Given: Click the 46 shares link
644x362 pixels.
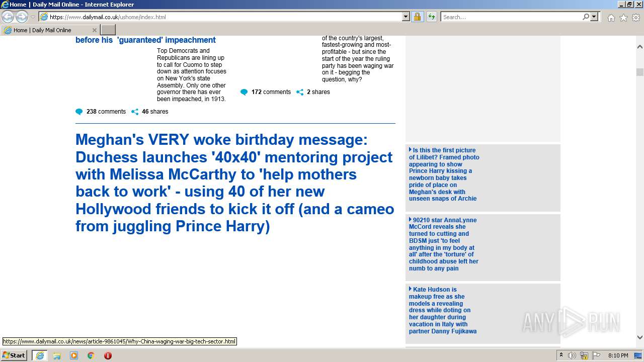Looking at the screenshot, I should pyautogui.click(x=155, y=112).
